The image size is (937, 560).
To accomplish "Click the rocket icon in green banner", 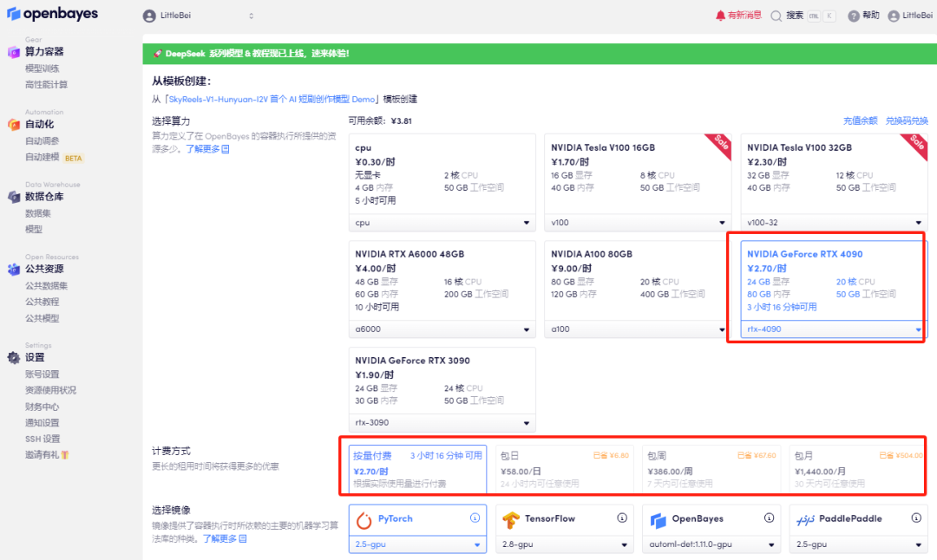I will point(158,54).
